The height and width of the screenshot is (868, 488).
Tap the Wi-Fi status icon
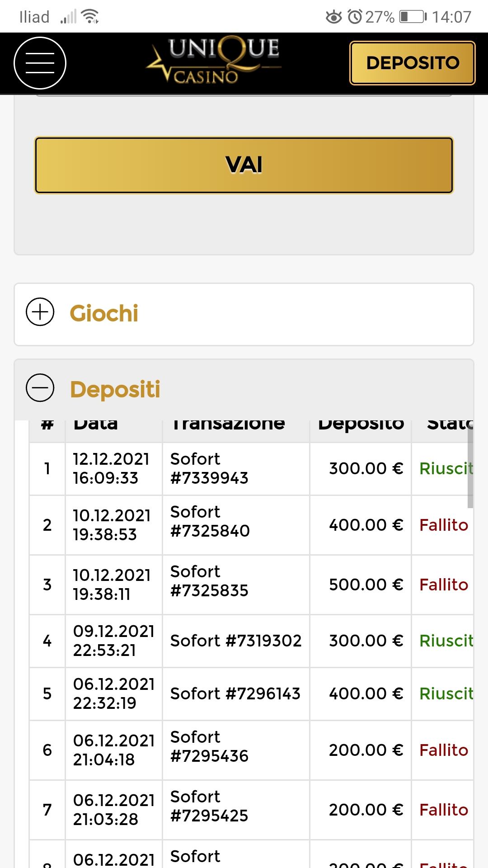coord(90,17)
